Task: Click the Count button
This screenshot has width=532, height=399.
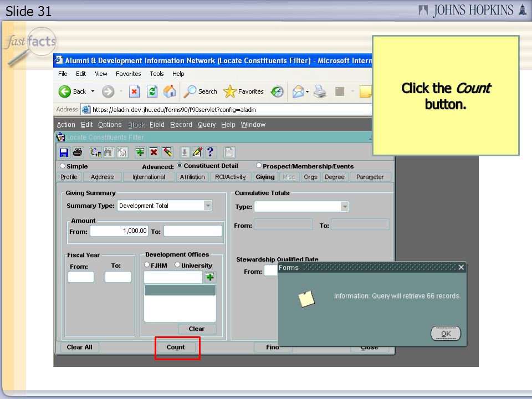Action: [176, 347]
